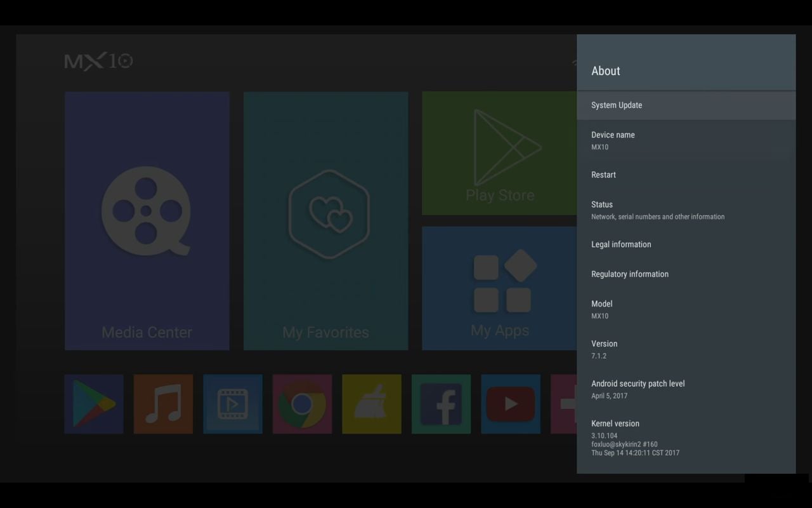Launch Play Store shortcut in bottom app row

(94, 404)
